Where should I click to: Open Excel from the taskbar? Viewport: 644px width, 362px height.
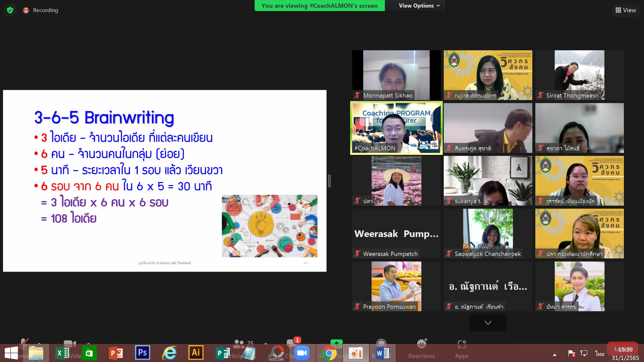click(62, 353)
